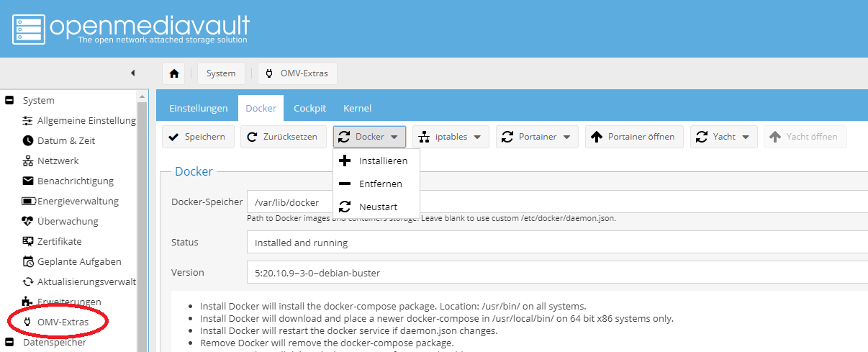868x352 pixels.
Task: Click the minus icon next to Entfernen
Action: click(x=345, y=184)
